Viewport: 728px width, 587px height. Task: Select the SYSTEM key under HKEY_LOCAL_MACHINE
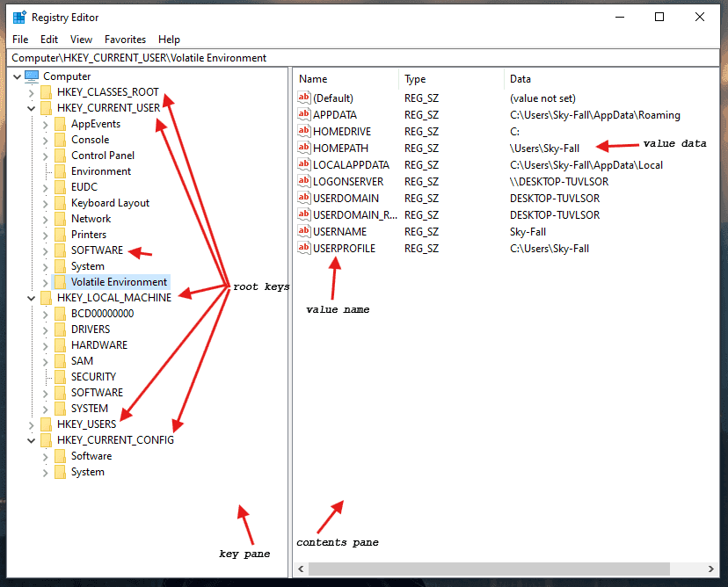pyautogui.click(x=90, y=409)
